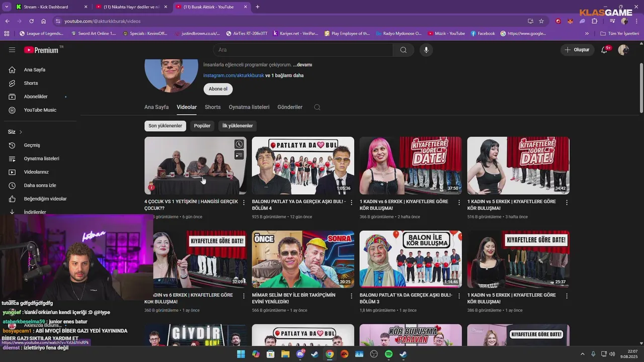Open Chrome three-dot menu
Screen dimensions: 644x362
(636, 21)
